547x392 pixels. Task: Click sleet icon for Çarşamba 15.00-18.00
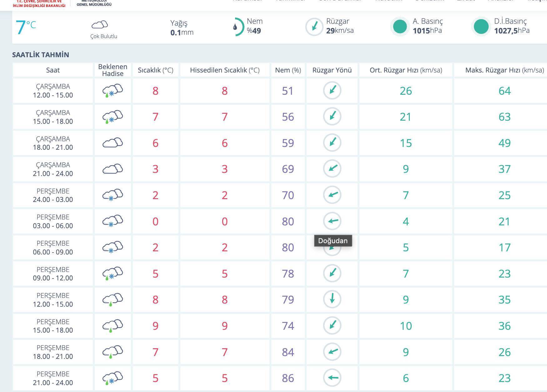[x=113, y=117]
